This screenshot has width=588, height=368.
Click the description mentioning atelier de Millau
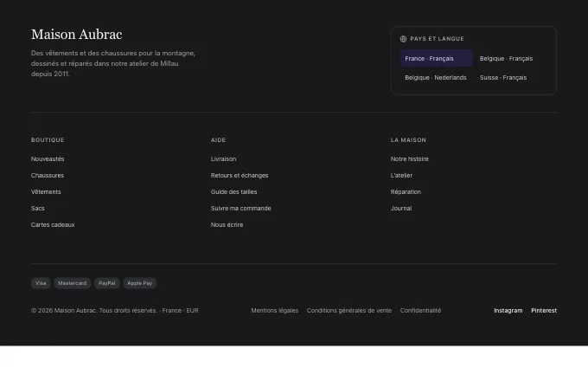[113, 63]
